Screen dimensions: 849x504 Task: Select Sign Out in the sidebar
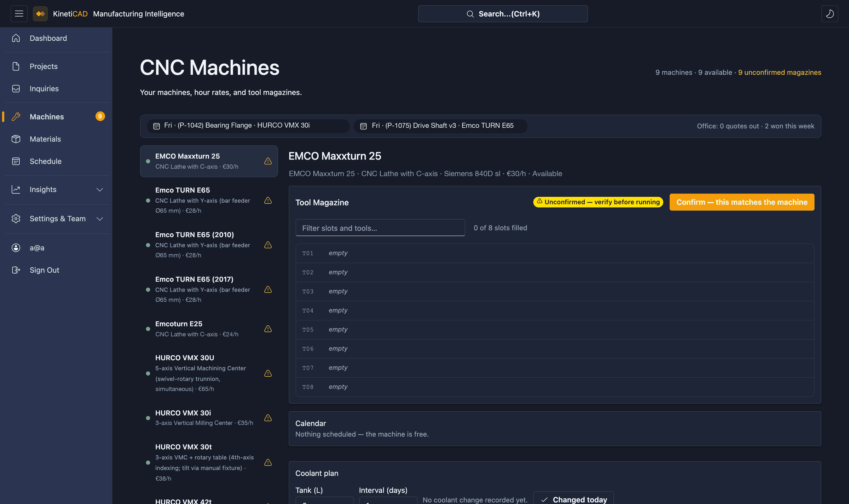pyautogui.click(x=57, y=270)
